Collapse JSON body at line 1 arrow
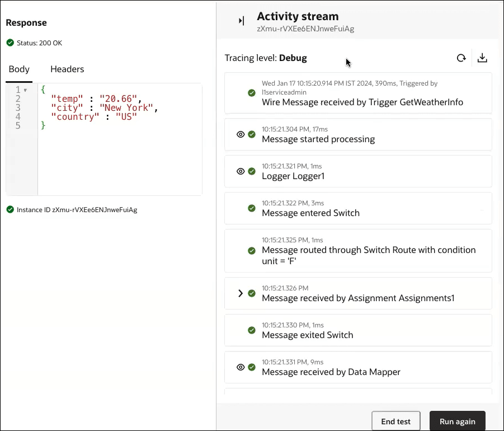This screenshot has height=431, width=504. point(25,90)
